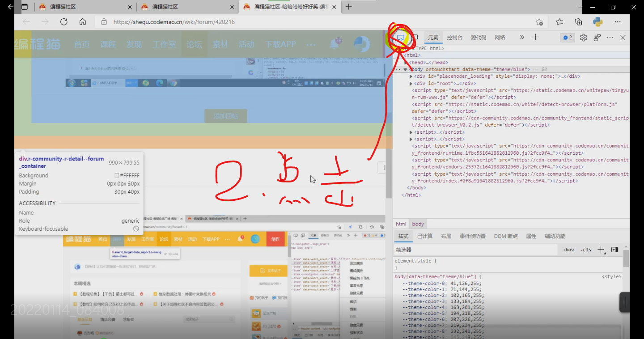Viewport: 644px width, 339px height.
Task: Add a new tool tab in DevTools
Action: [x=535, y=38]
